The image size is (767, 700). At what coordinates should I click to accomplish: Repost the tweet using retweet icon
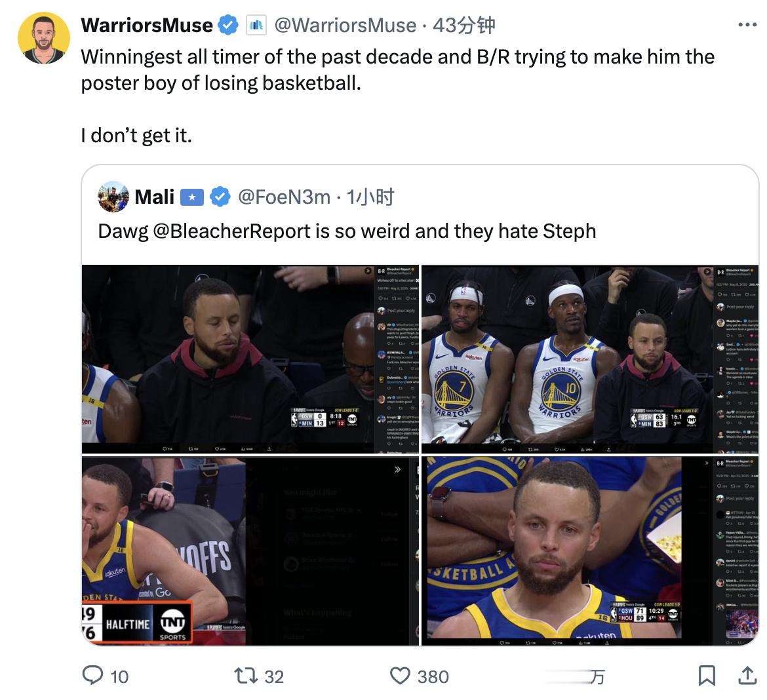[246, 676]
